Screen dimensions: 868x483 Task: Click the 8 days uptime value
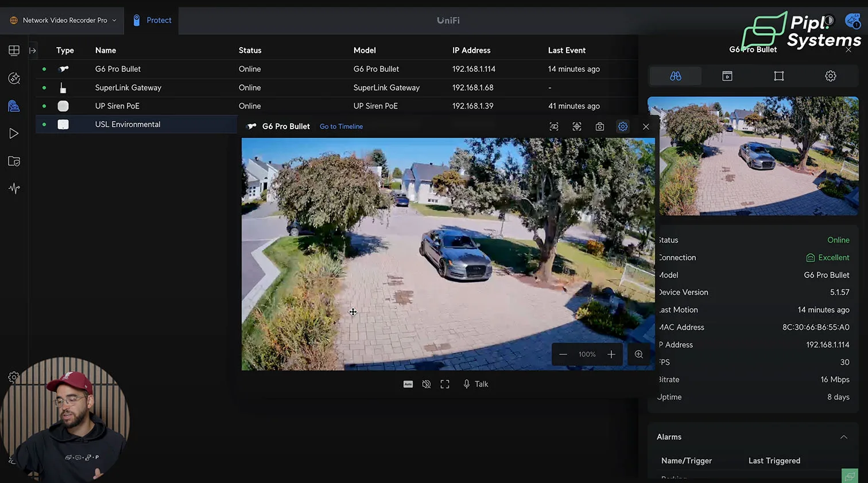838,397
